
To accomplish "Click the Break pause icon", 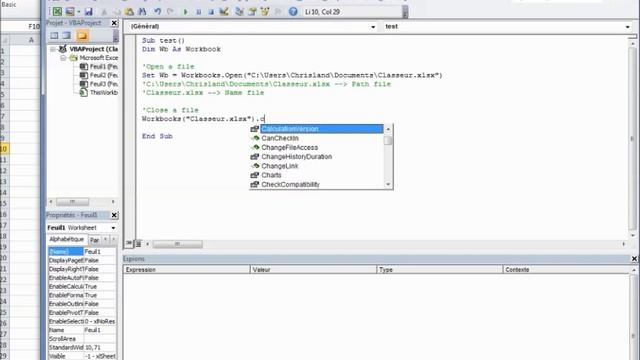I will pyautogui.click(x=199, y=12).
